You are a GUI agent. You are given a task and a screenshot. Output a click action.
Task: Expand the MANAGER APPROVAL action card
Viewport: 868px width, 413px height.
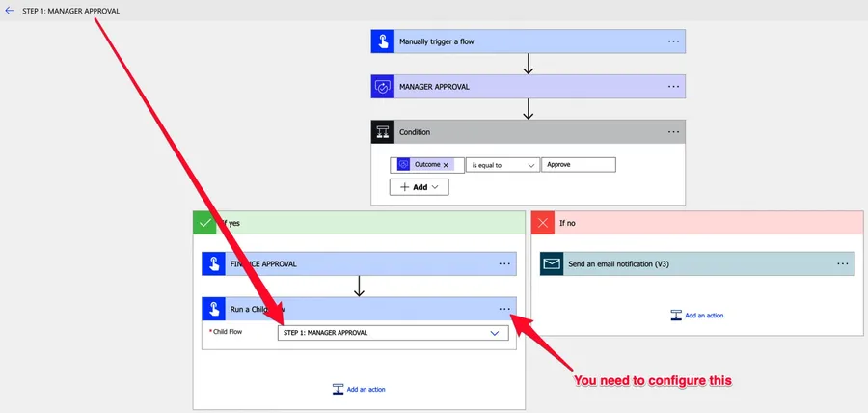point(529,87)
